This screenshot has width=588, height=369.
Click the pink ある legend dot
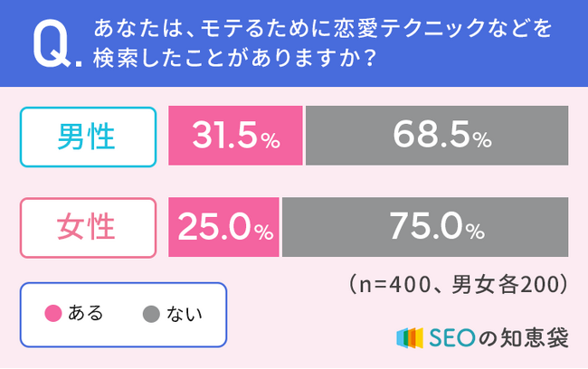click(52, 315)
